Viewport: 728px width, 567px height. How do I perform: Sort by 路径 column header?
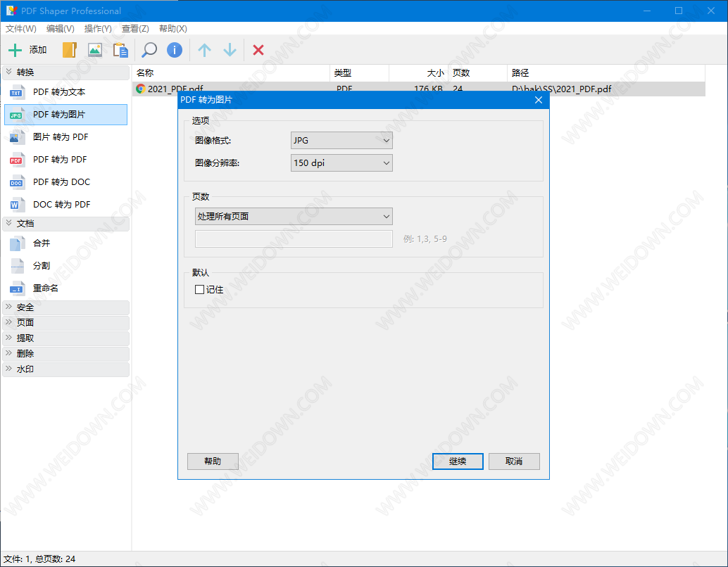606,73
